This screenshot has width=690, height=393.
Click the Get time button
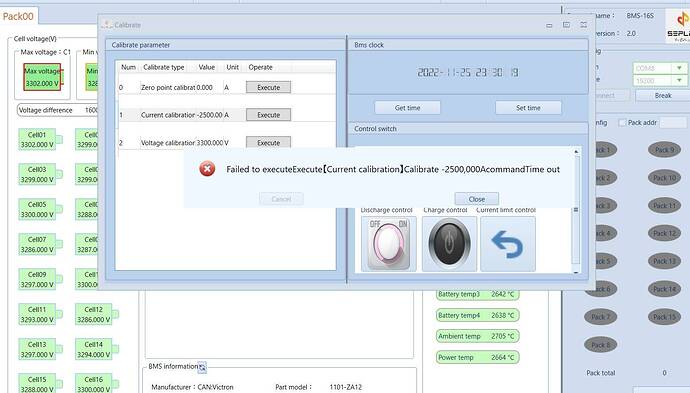407,107
